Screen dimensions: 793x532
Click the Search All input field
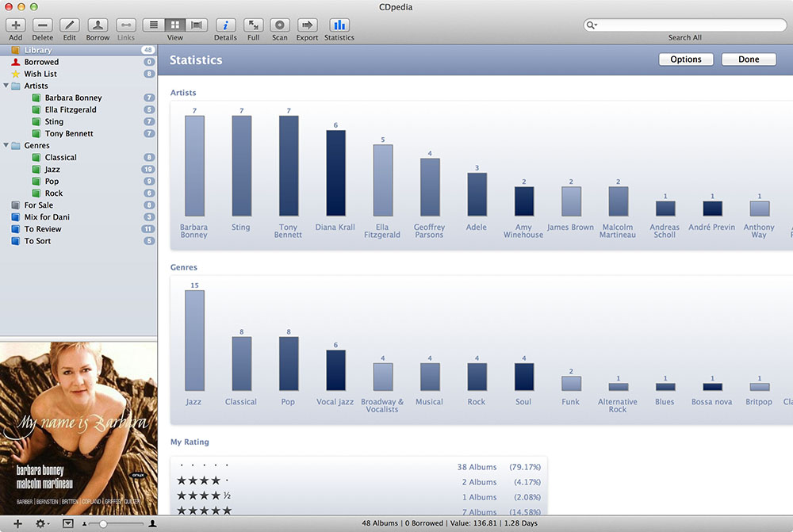690,25
